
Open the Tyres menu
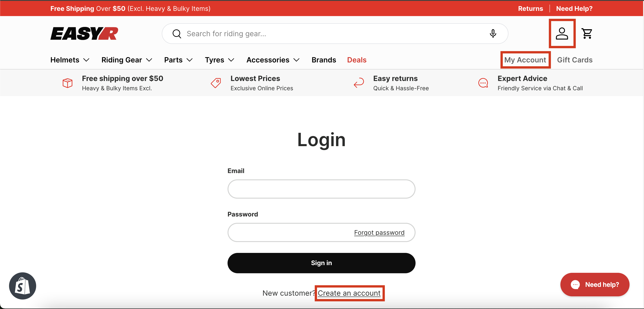coord(214,60)
